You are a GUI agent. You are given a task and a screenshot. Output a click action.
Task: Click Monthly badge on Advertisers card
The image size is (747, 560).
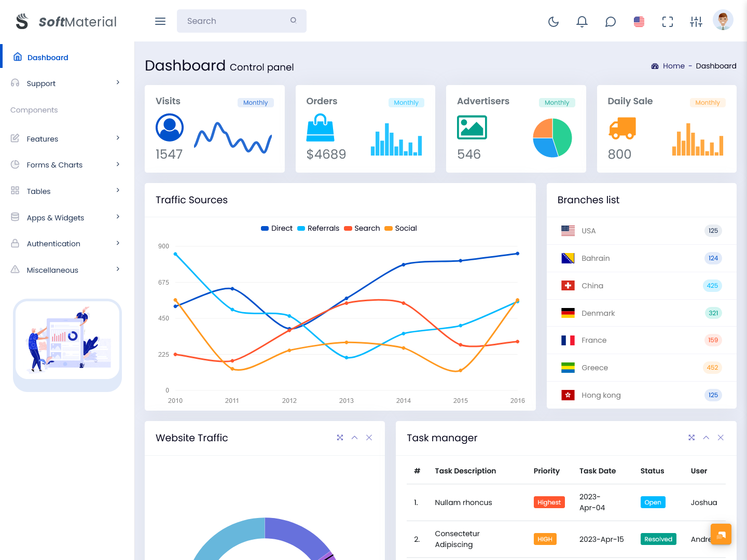click(557, 103)
